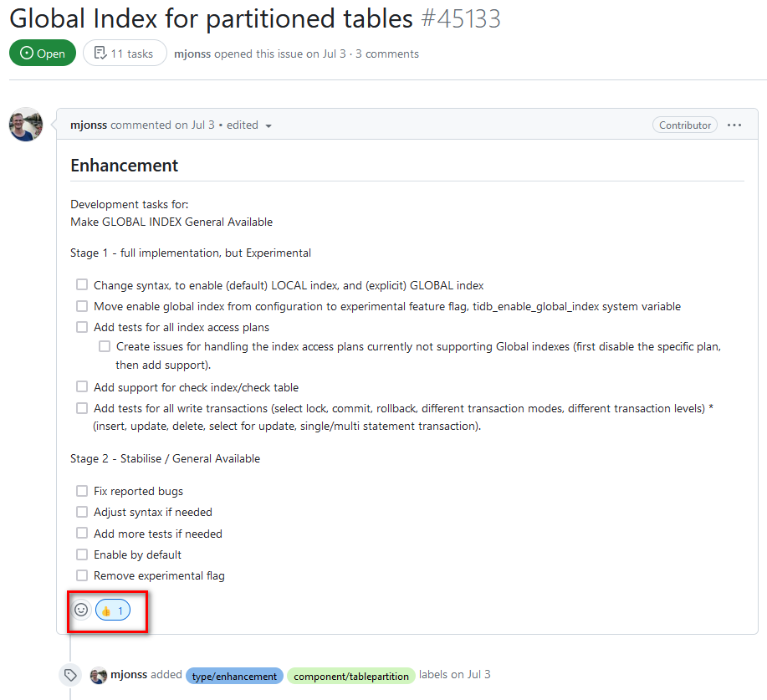Screen dimensions: 767x700
Task: Open mjonss profile from comment header
Action: coord(89,125)
